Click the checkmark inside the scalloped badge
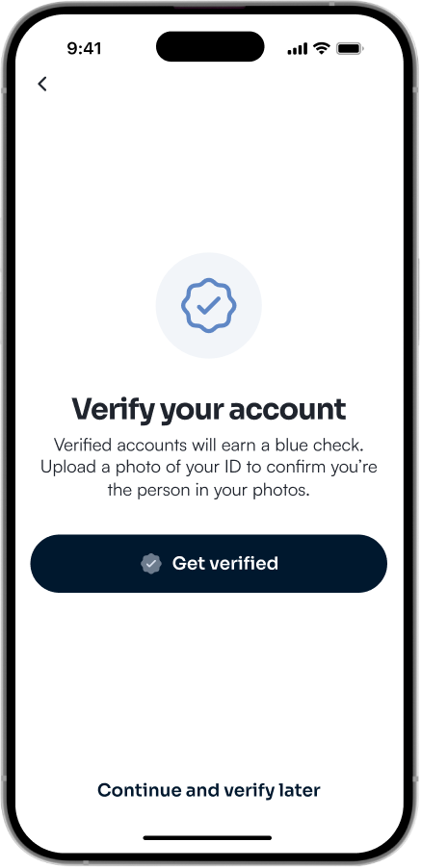421x868 pixels. tap(209, 305)
